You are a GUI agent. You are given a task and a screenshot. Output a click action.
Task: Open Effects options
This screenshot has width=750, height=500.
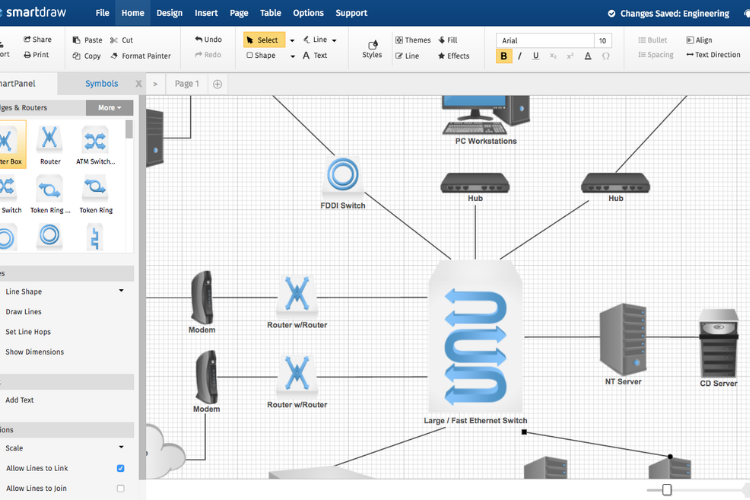tap(453, 56)
